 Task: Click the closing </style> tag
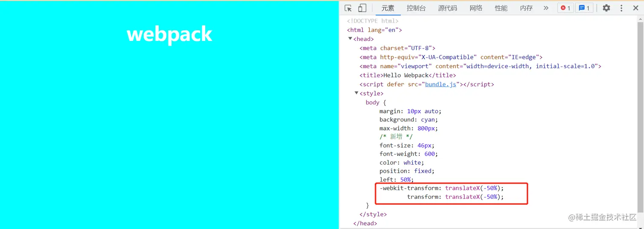click(373, 215)
